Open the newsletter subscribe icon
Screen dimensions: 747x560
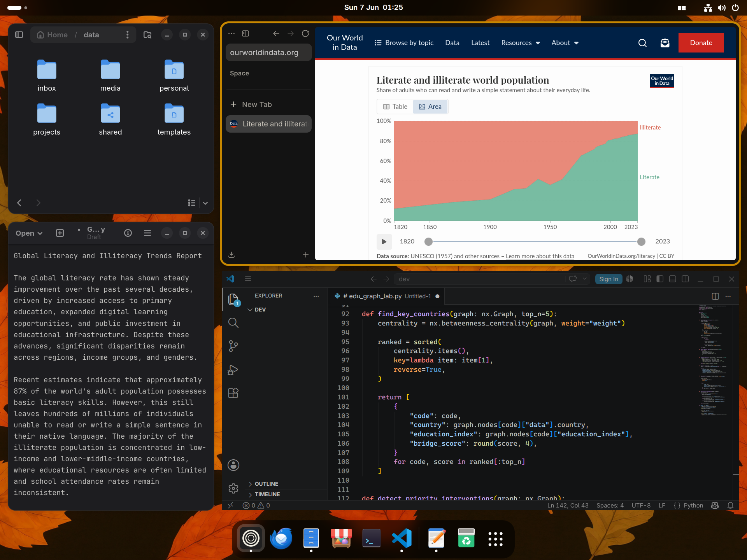[665, 43]
